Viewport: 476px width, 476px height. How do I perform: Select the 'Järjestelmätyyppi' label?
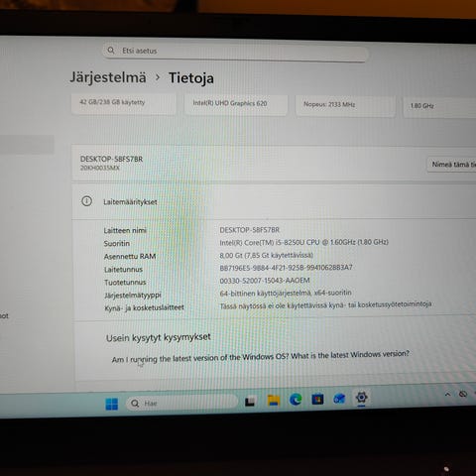(133, 296)
